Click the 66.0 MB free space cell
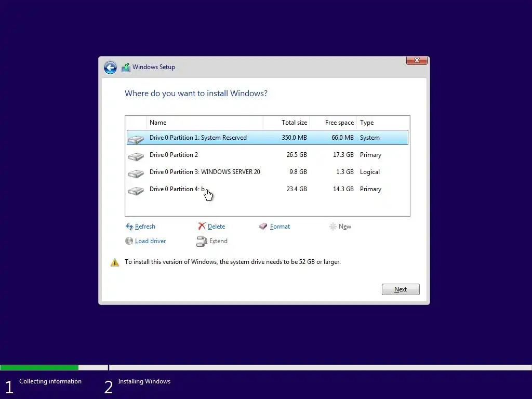The height and width of the screenshot is (399, 532). pyautogui.click(x=342, y=137)
